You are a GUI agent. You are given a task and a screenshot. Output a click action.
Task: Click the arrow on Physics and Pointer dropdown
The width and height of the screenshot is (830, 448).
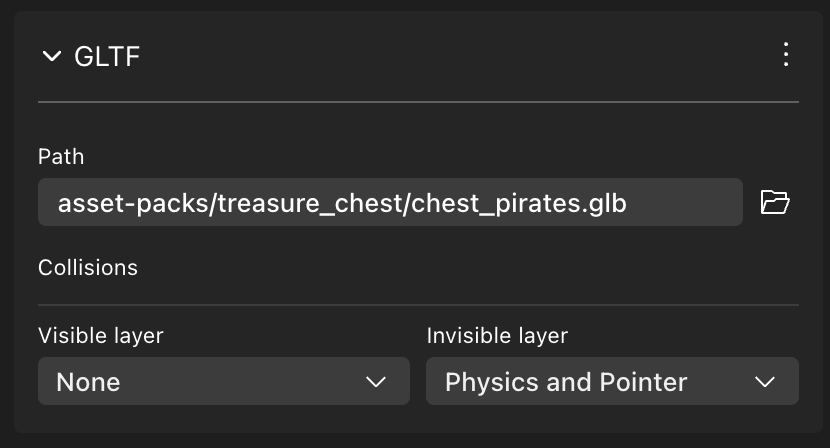pos(765,382)
